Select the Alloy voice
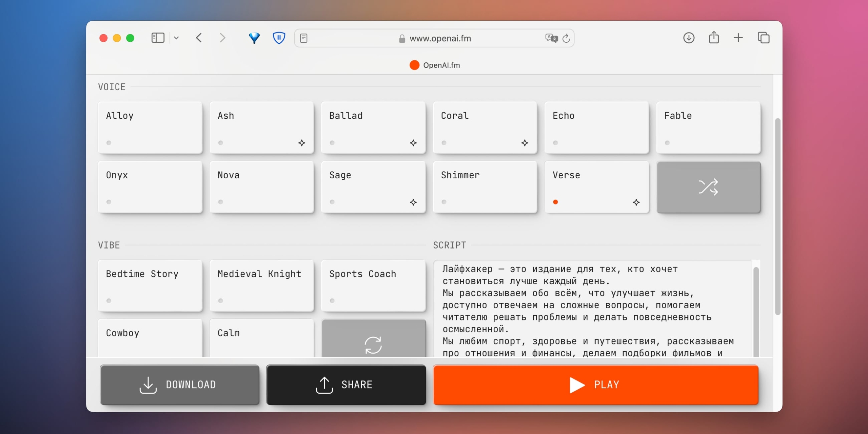 [150, 128]
